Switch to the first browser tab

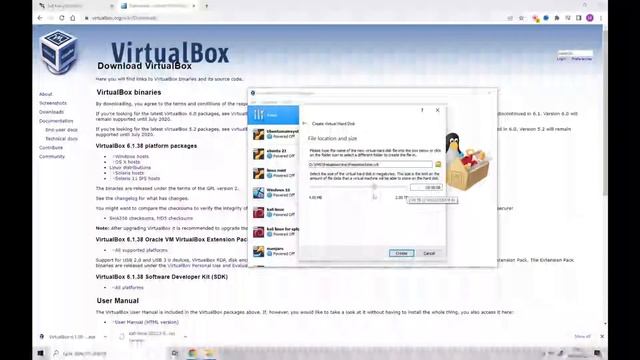tap(76, 6)
